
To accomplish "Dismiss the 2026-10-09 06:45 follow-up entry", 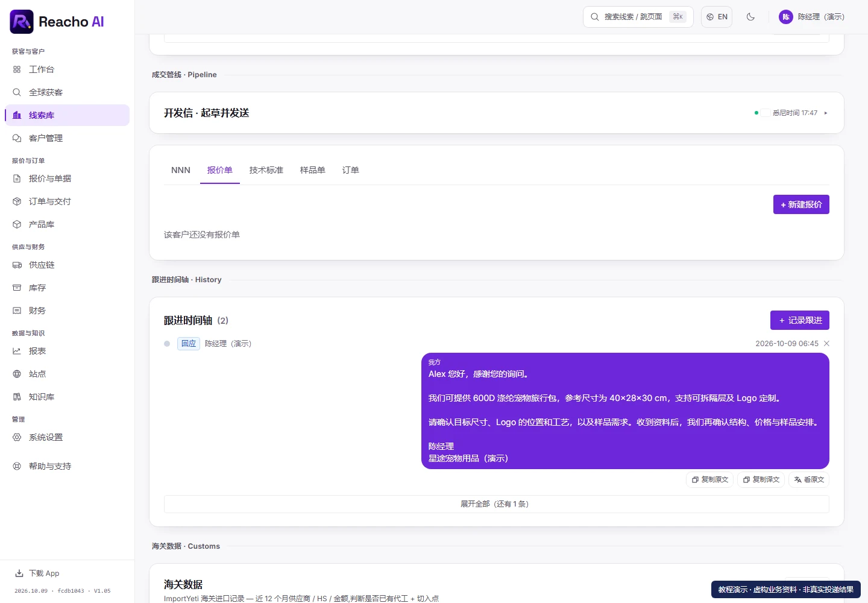I will click(x=826, y=344).
